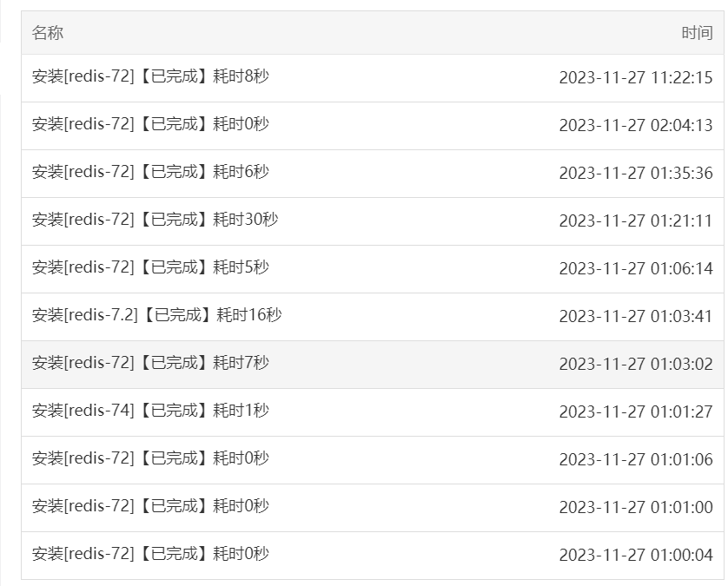Click the highlighted row taking 7 seconds
Image resolution: width=728 pixels, height=586 pixels.
373,365
